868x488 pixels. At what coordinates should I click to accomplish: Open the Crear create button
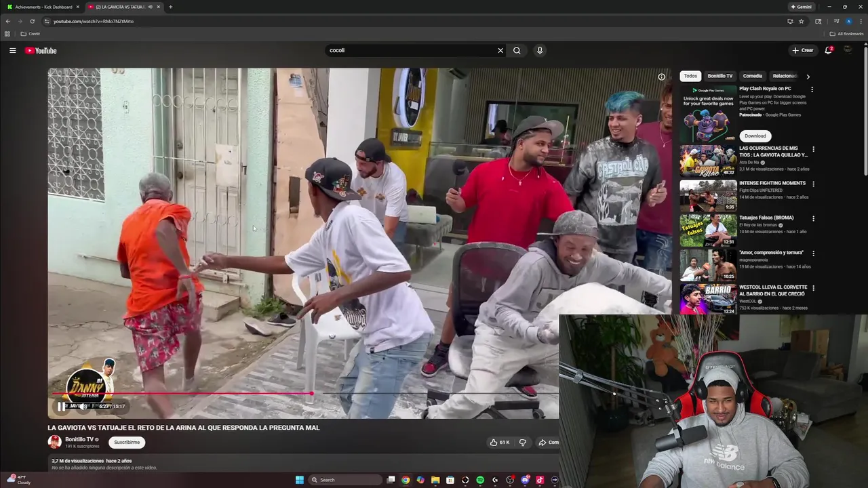click(x=803, y=50)
